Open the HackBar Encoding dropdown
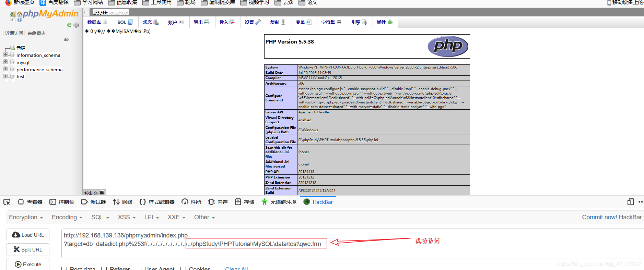The width and height of the screenshot is (644, 270). (x=67, y=217)
